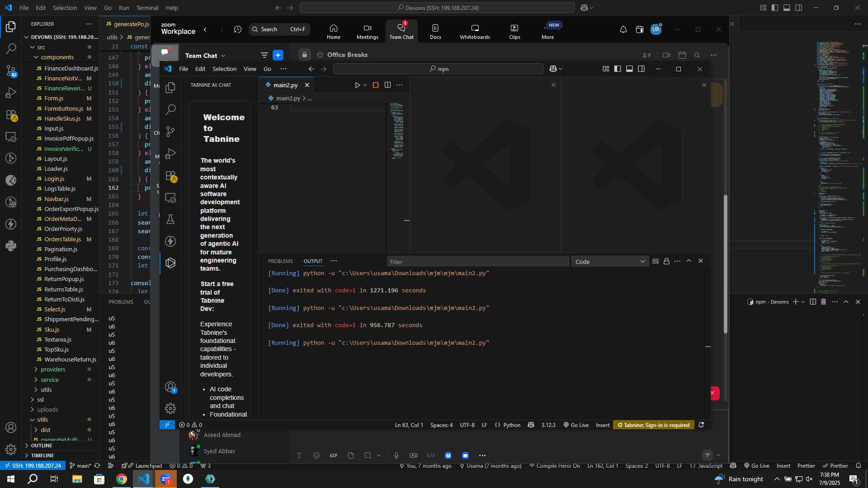Open Testing flask icon in the inner VS Code
Image resolution: width=868 pixels, height=488 pixels.
(x=170, y=220)
